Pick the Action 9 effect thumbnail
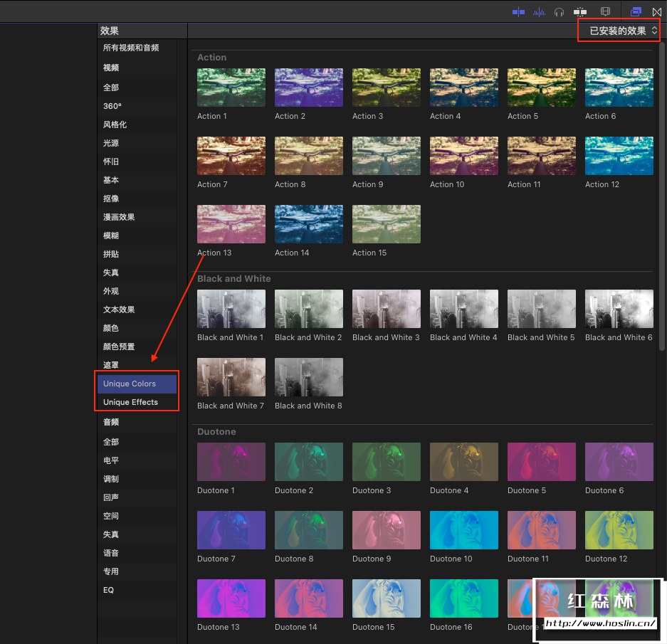Screen dimensions: 667x644 (387, 156)
